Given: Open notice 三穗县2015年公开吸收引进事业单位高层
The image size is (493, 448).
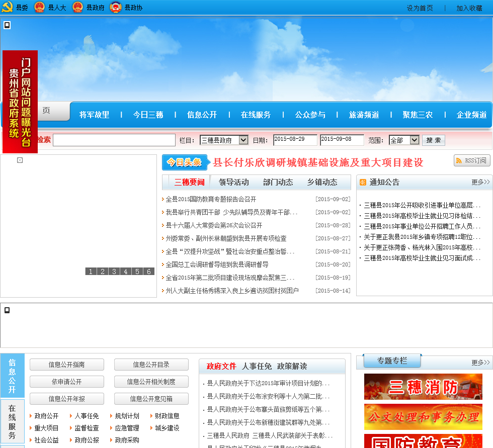Looking at the screenshot, I should (x=422, y=206).
